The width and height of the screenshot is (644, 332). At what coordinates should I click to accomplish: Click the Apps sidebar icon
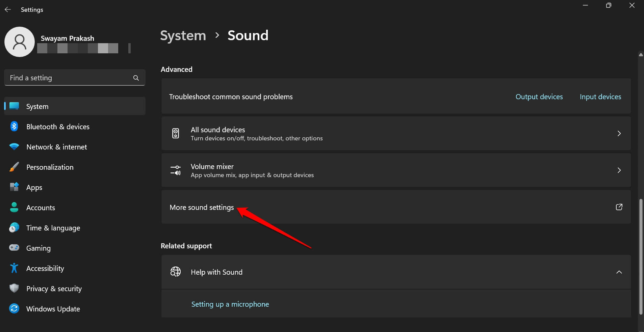coord(14,187)
